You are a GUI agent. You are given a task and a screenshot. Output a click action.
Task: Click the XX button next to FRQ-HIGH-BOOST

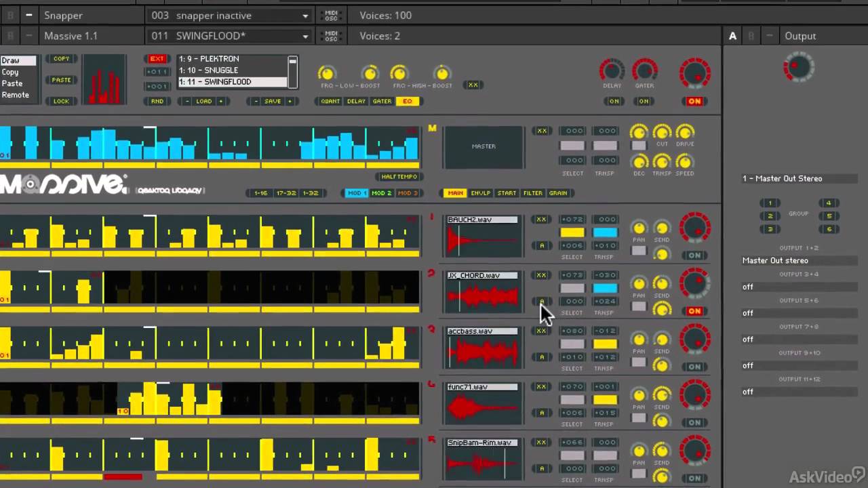pos(473,85)
